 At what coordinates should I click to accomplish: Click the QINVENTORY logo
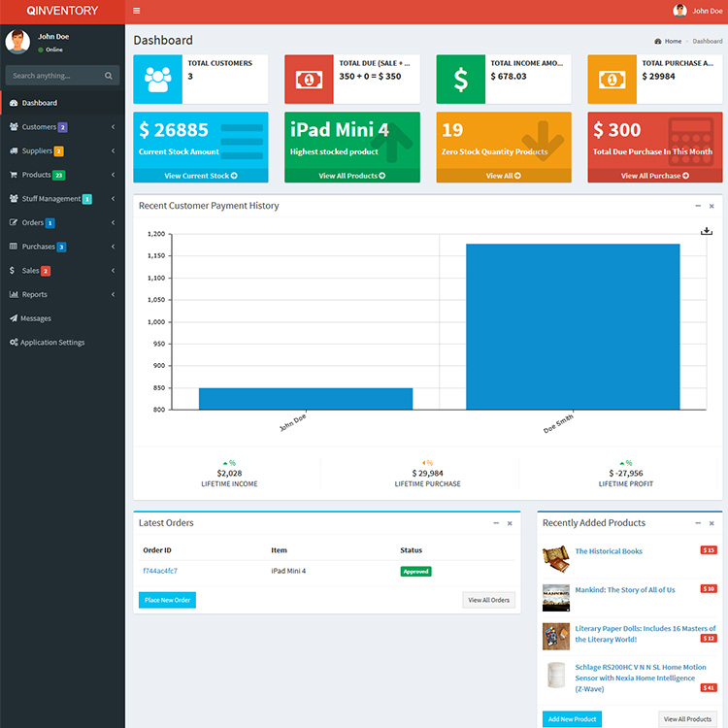(x=62, y=11)
